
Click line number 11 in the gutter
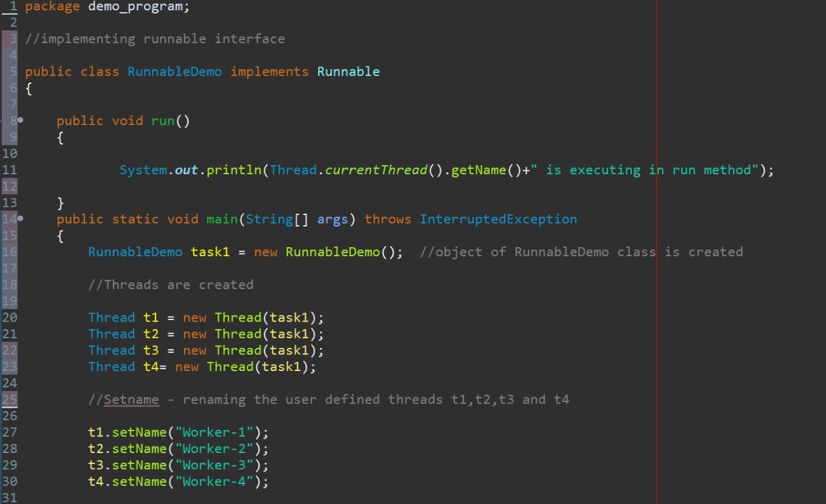pos(11,170)
